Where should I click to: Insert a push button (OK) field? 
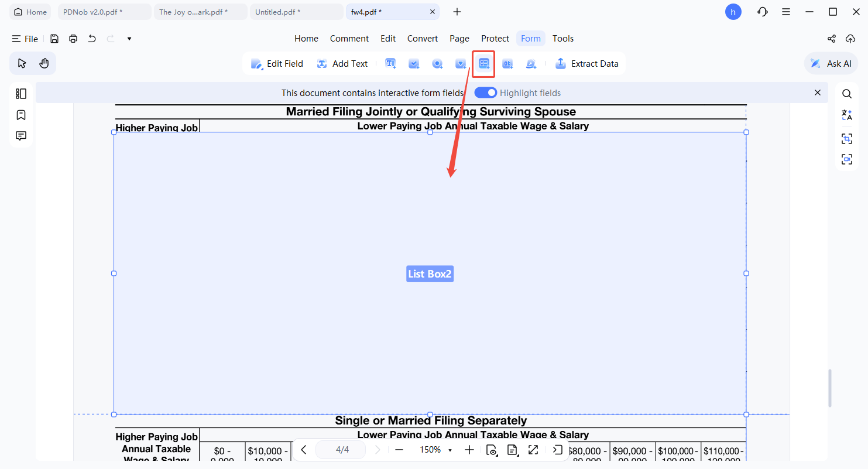point(507,63)
